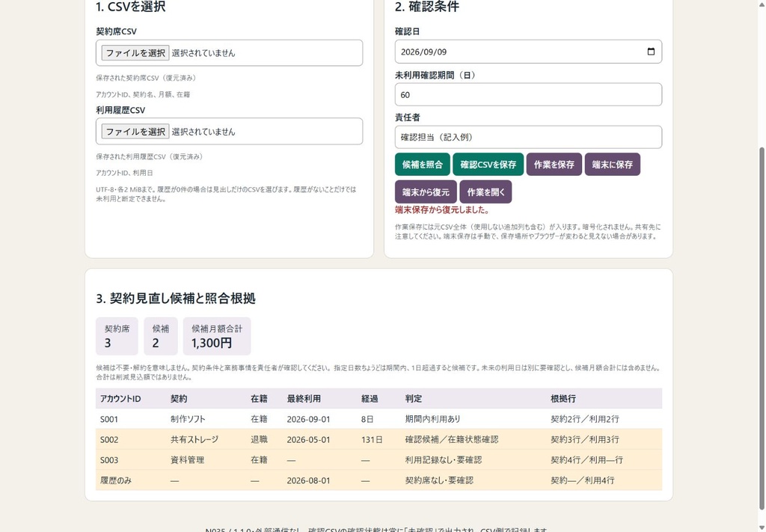
Task: Click the 契約席 count card
Action: pos(117,336)
